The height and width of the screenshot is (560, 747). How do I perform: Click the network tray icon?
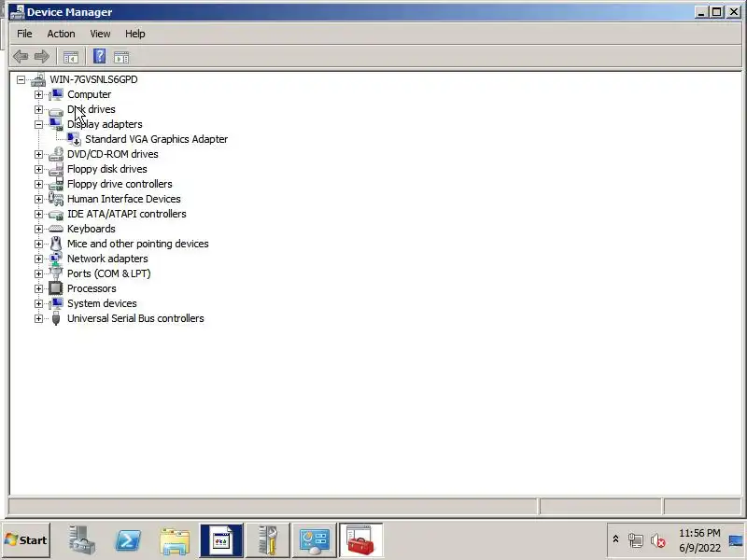(x=635, y=540)
